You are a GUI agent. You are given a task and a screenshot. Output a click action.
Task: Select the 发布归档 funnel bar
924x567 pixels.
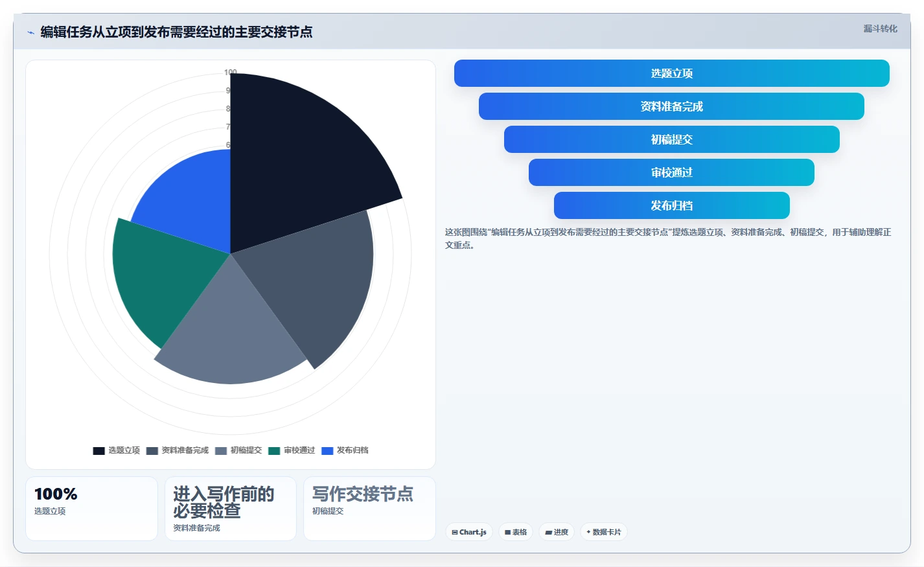tap(671, 205)
